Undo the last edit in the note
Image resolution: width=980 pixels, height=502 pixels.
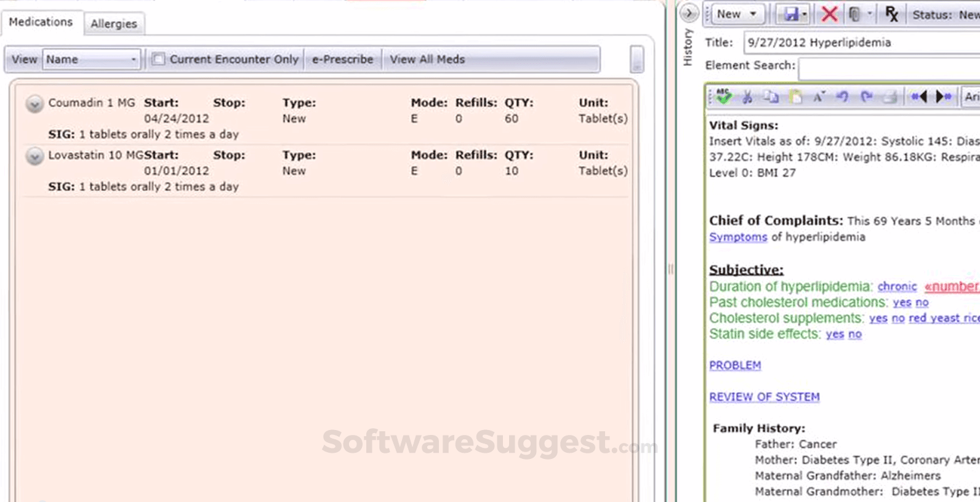(x=843, y=97)
